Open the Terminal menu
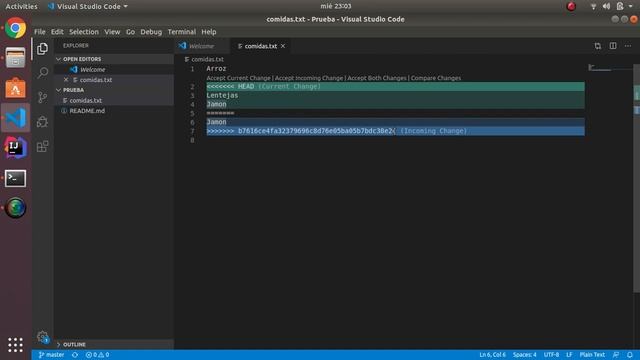Screen dimensions: 640x360 point(182,32)
